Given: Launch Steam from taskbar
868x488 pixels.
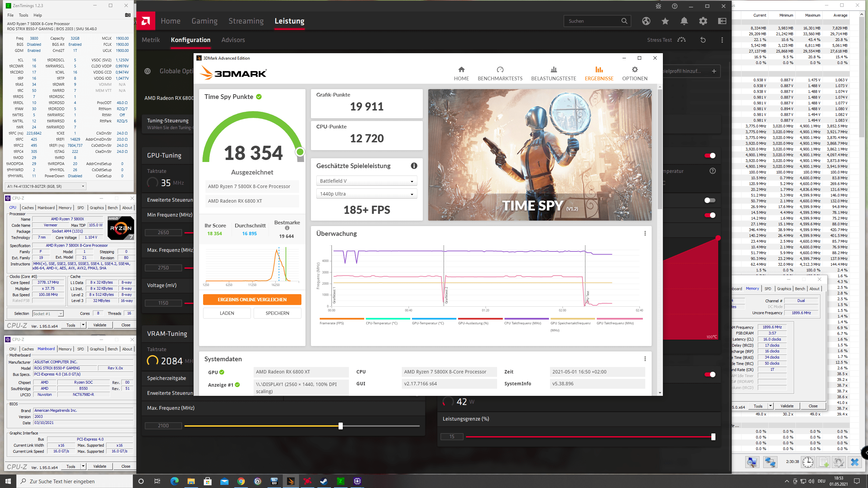Looking at the screenshot, I should (324, 481).
